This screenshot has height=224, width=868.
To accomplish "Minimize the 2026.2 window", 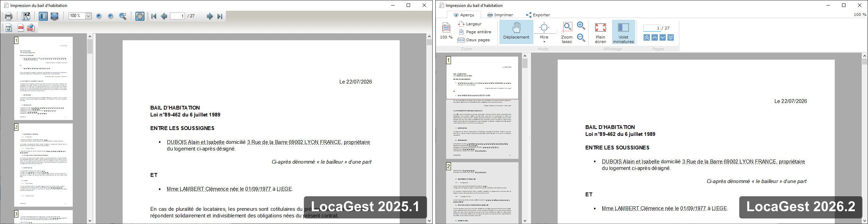I will pos(828,5).
